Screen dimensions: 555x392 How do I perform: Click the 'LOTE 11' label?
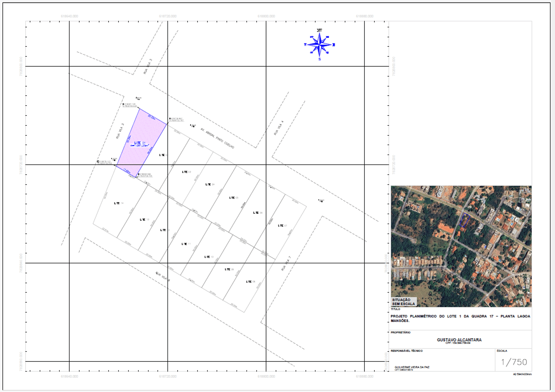click(186, 244)
